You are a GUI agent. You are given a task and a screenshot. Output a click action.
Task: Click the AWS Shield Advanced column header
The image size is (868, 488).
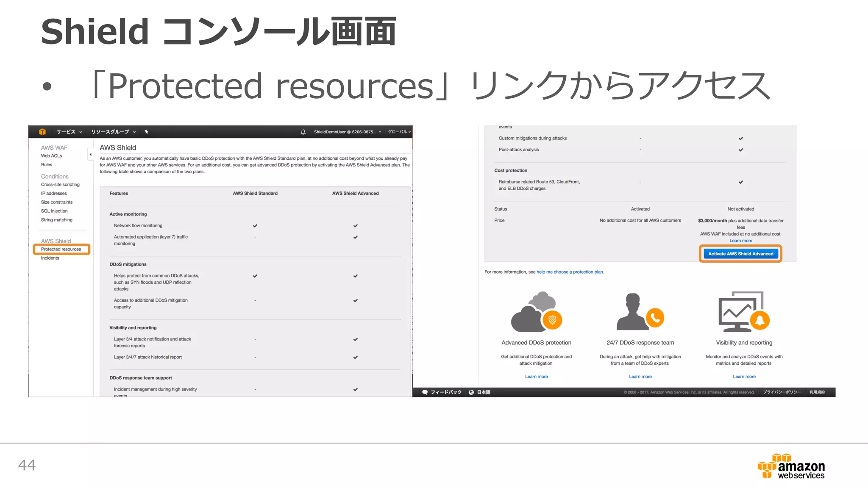[355, 194]
